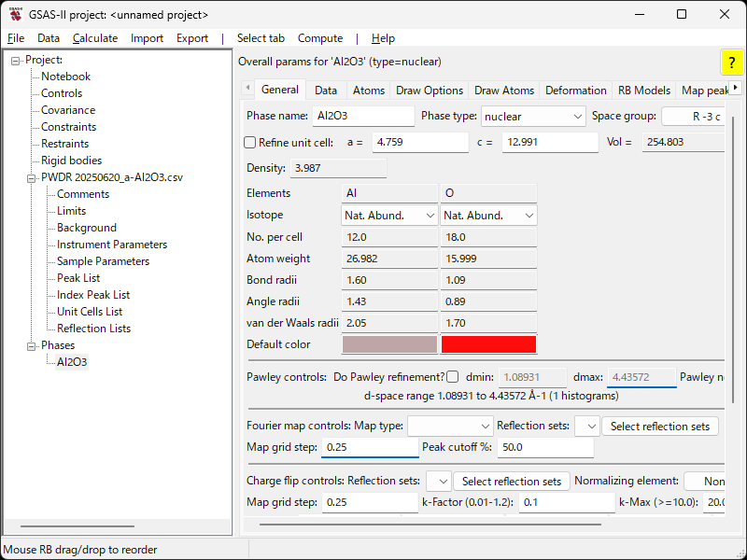Click the yellow help question mark button

click(731, 63)
